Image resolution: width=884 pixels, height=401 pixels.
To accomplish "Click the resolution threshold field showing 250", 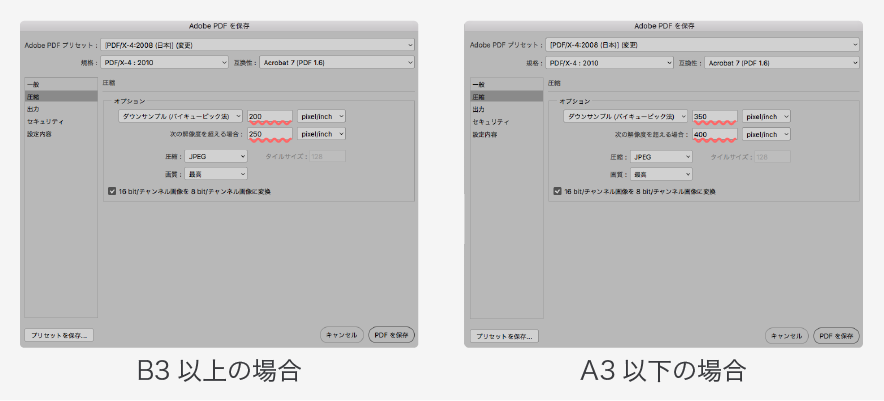I will pos(269,133).
